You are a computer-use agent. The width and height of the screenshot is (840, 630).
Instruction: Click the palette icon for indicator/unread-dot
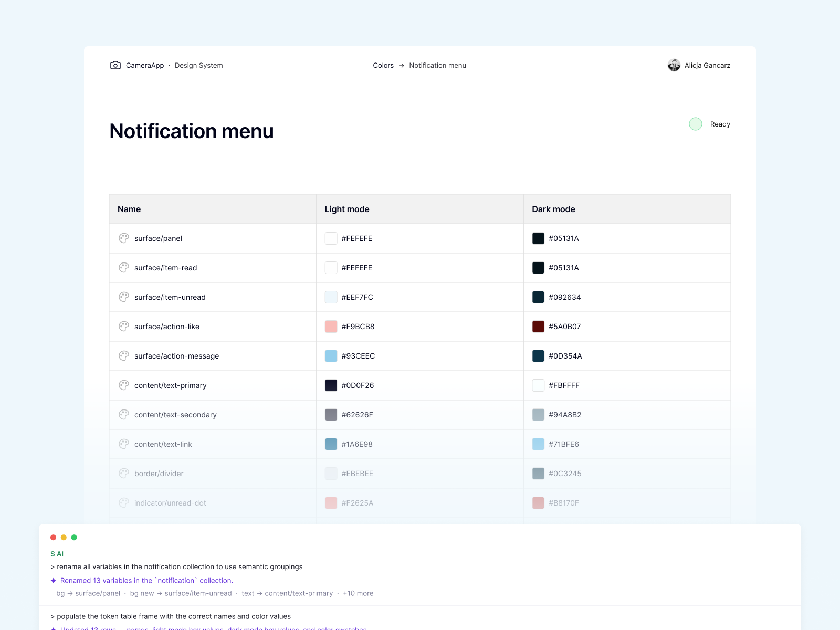click(x=123, y=502)
